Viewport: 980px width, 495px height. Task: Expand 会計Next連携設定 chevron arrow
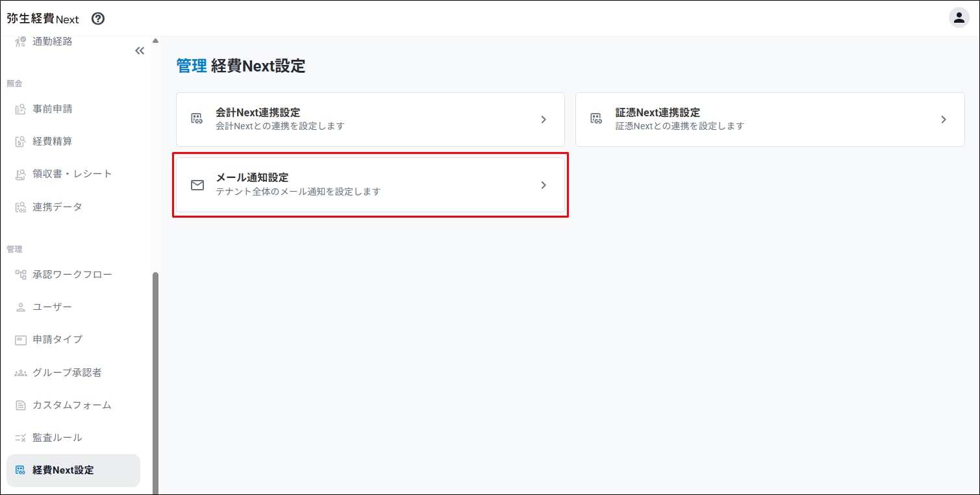544,120
